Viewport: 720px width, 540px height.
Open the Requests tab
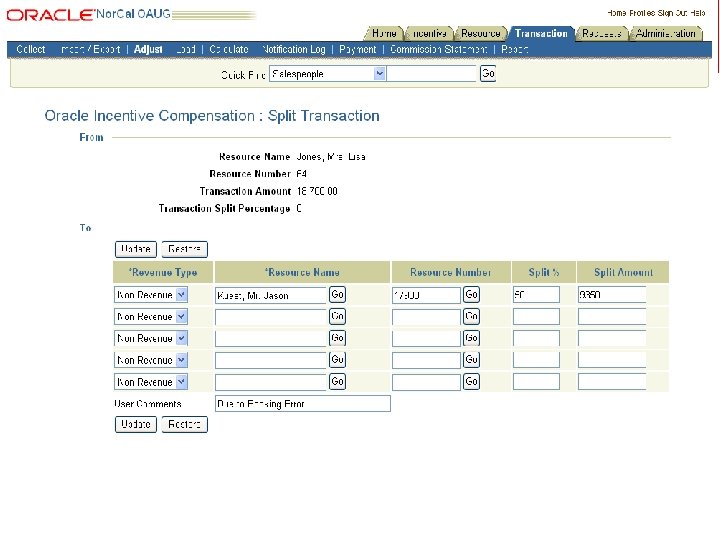pyautogui.click(x=601, y=34)
